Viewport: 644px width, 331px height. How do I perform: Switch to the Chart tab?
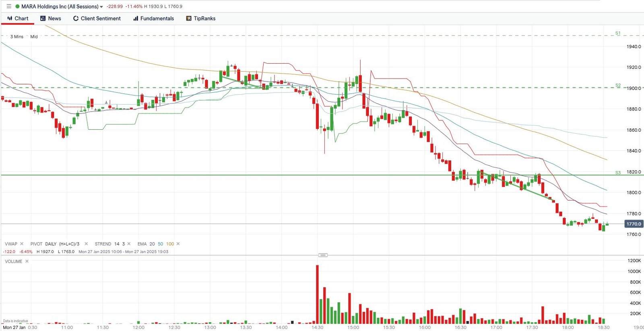[18, 19]
